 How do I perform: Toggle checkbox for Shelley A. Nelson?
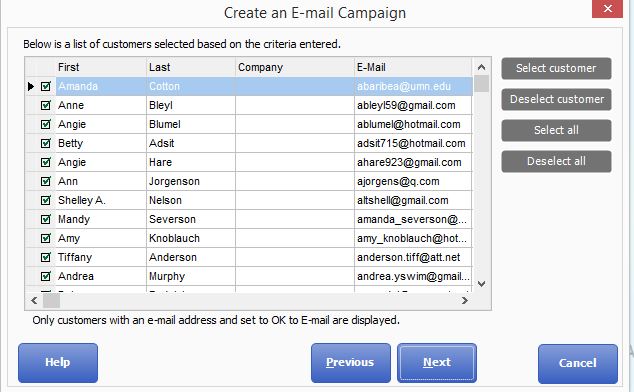coord(46,200)
